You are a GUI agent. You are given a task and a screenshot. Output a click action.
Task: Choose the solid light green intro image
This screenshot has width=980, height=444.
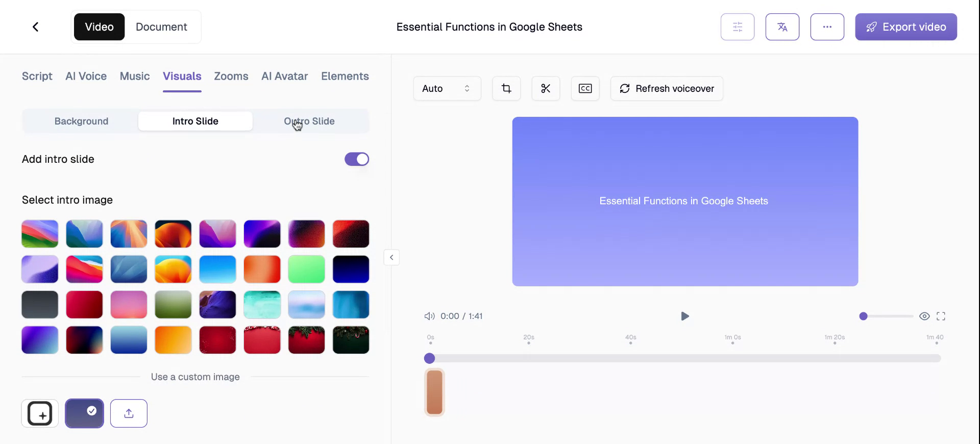tap(306, 269)
